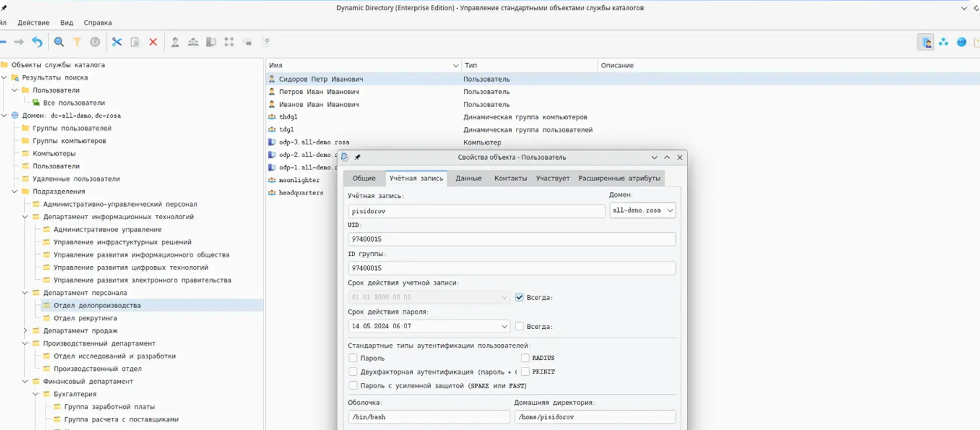Click the yellow filter funnel icon
Image resolution: width=980 pixels, height=430 pixels.
[x=77, y=42]
